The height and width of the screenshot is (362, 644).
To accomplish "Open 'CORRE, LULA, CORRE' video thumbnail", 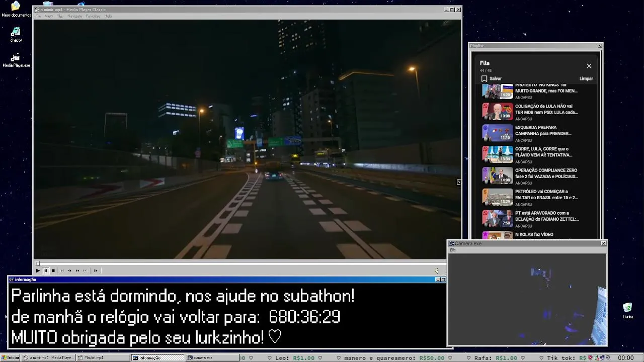I will [x=498, y=154].
